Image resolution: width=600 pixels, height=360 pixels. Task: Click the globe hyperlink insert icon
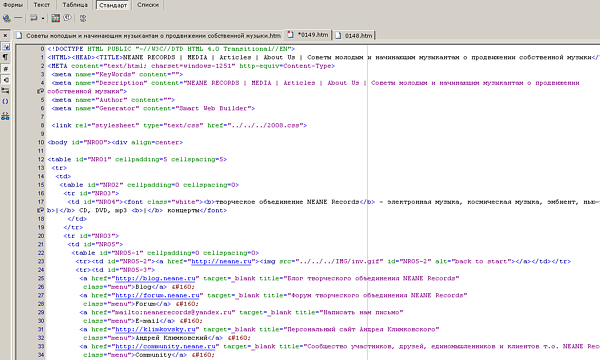click(x=7, y=18)
